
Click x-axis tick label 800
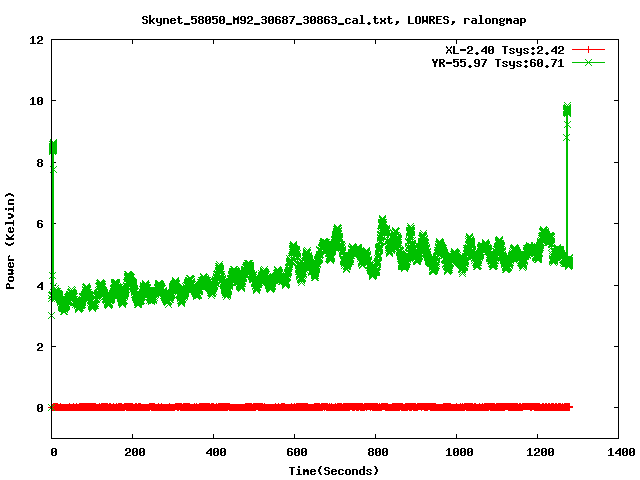(378, 452)
